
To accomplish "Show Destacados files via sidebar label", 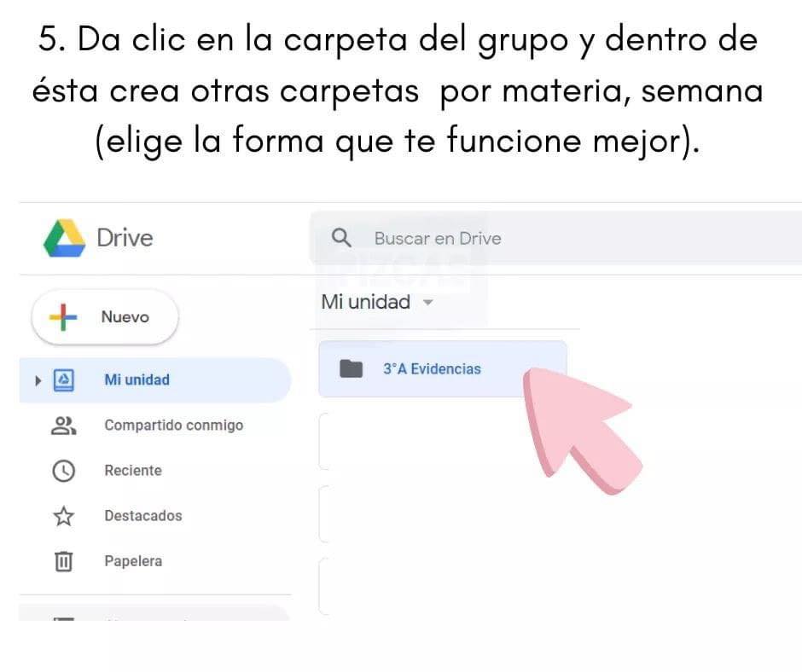I will (x=142, y=516).
